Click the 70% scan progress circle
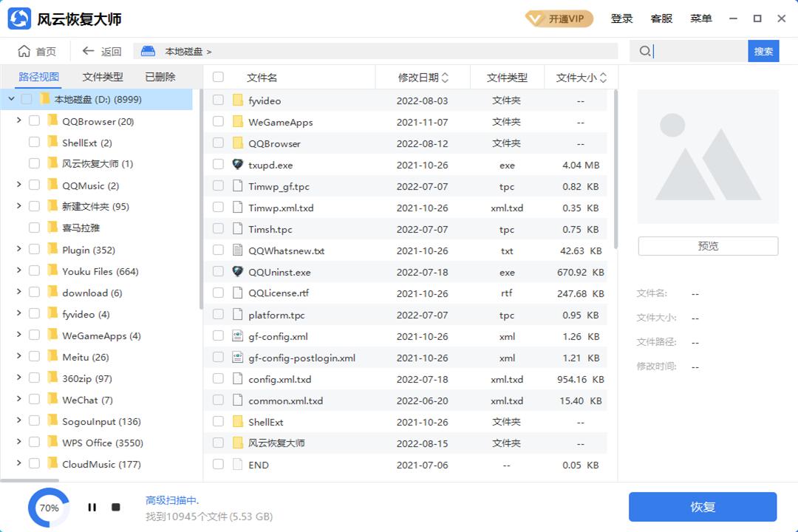This screenshot has width=798, height=532. click(47, 507)
